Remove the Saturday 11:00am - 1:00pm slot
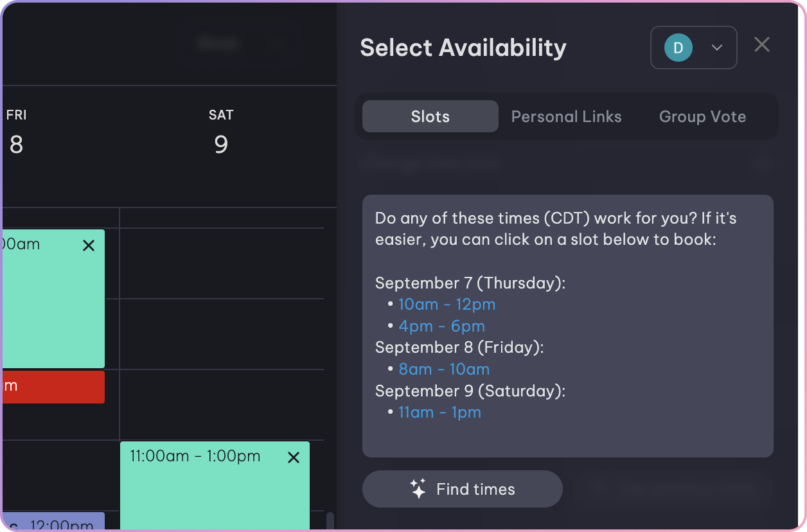The width and height of the screenshot is (807, 532). [x=294, y=457]
